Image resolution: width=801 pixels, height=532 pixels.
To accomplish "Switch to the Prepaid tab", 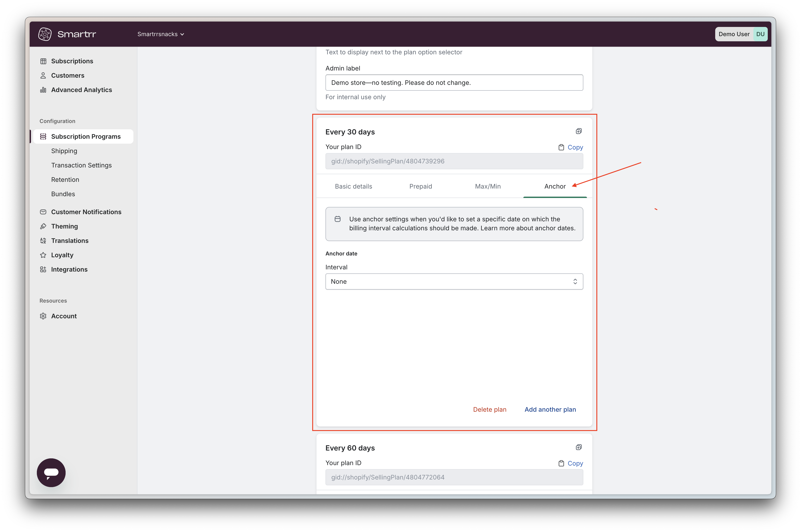I will pyautogui.click(x=420, y=186).
